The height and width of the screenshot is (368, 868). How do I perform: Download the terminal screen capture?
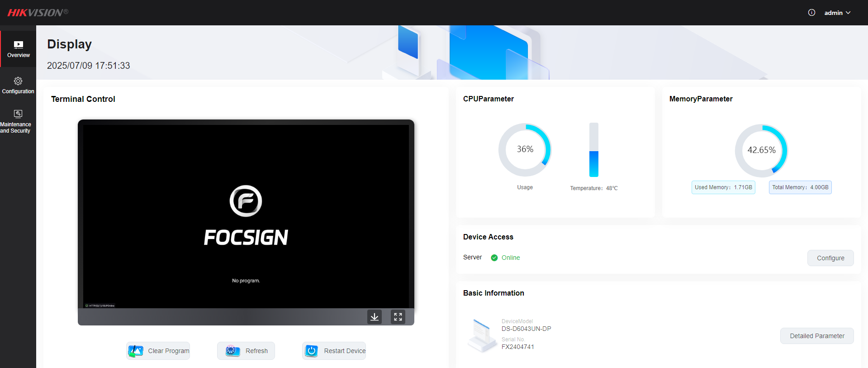375,317
